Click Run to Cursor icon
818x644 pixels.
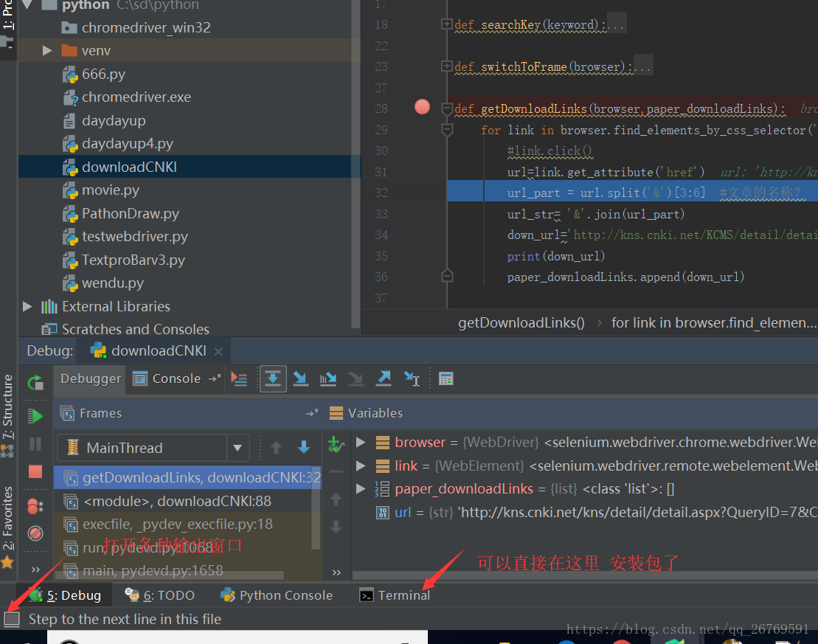click(412, 379)
